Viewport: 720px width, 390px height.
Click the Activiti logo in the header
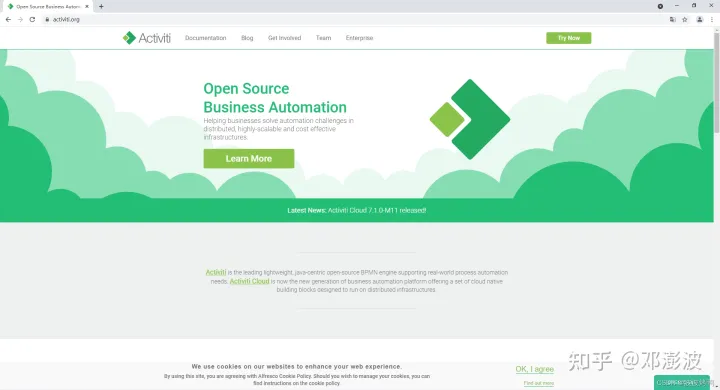146,38
